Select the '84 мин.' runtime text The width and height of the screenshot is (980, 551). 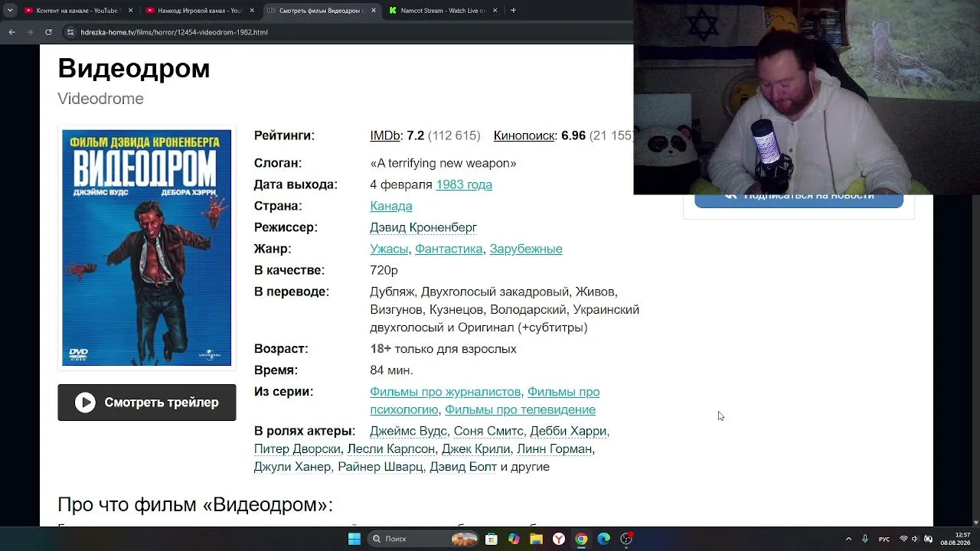(x=391, y=370)
